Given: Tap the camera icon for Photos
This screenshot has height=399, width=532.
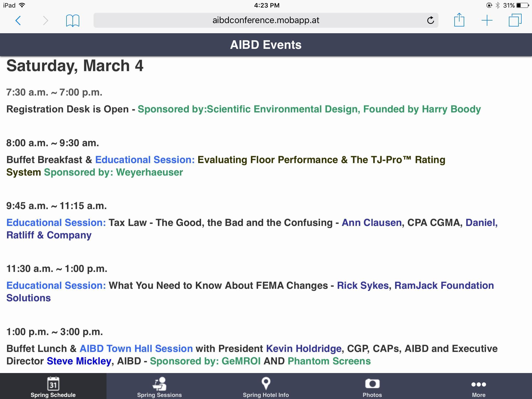Looking at the screenshot, I should 372,384.
